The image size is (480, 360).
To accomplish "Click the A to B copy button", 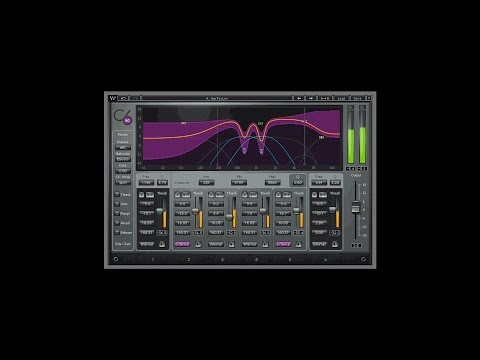I will point(325,98).
